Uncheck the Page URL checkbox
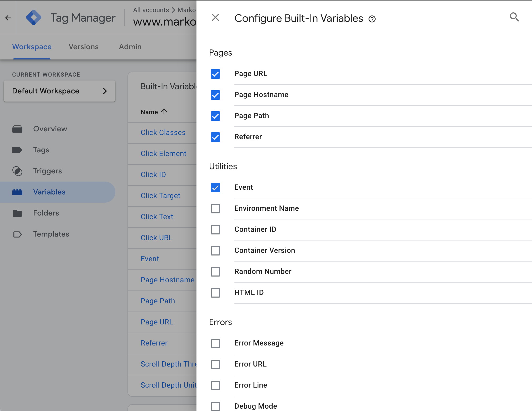 (x=215, y=74)
